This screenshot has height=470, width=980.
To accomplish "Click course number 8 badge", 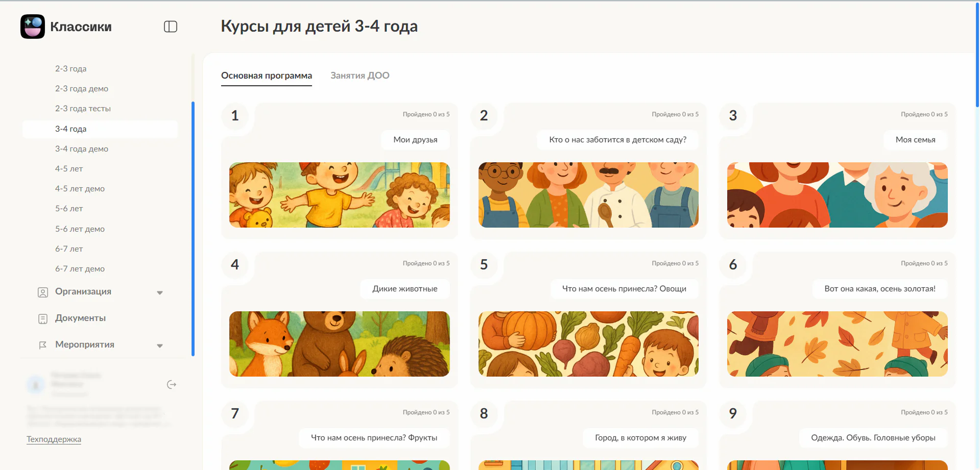I will [x=484, y=414].
